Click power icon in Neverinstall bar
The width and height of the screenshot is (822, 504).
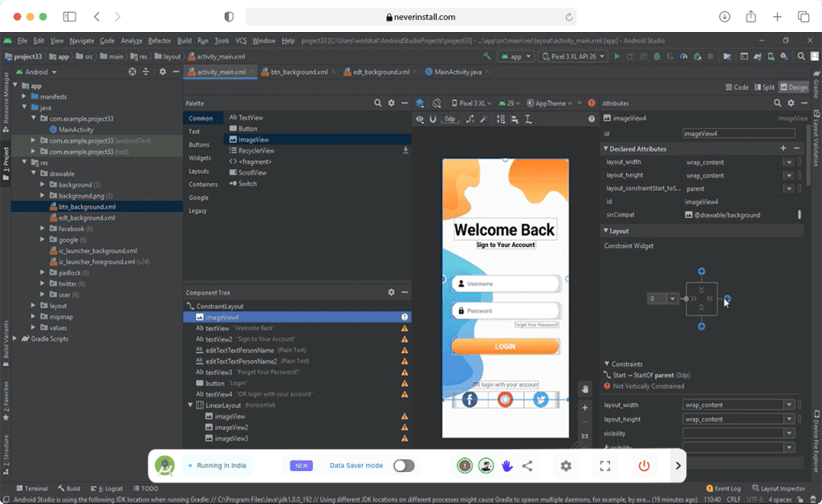point(644,465)
